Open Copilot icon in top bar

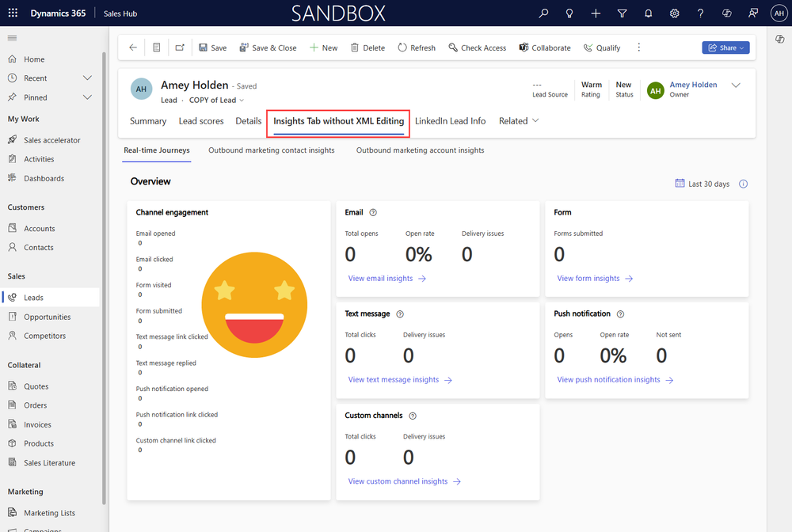[727, 13]
